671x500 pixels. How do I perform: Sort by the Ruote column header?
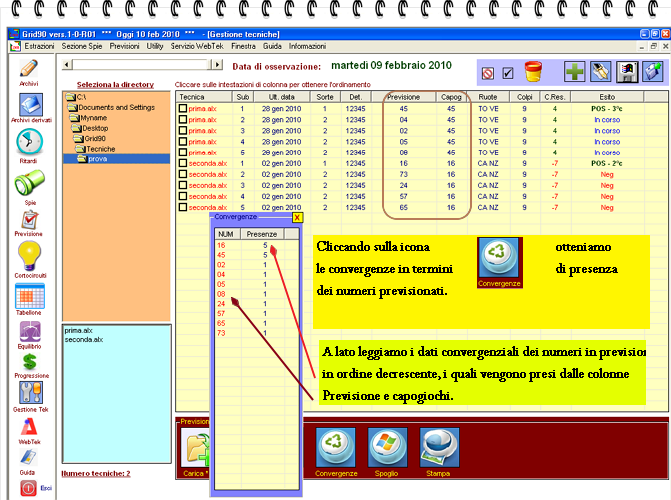tap(488, 97)
